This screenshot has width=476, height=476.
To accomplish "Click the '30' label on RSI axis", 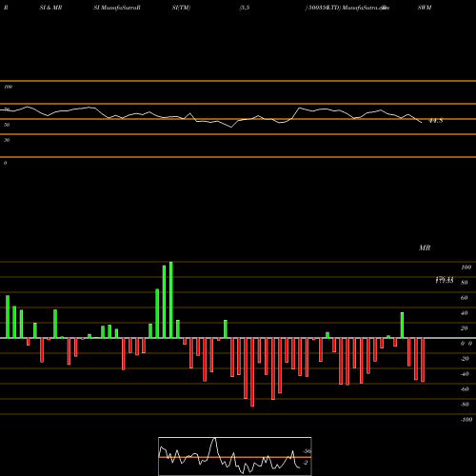I will [x=7, y=140].
